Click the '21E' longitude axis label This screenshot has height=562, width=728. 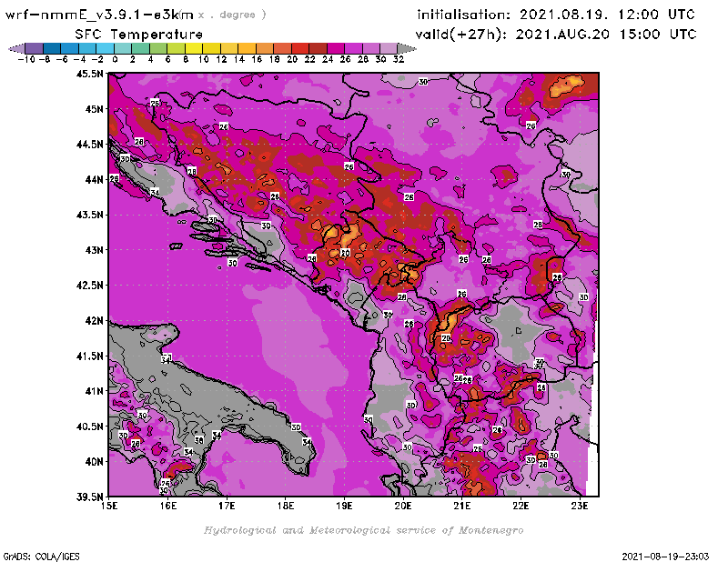click(x=462, y=506)
